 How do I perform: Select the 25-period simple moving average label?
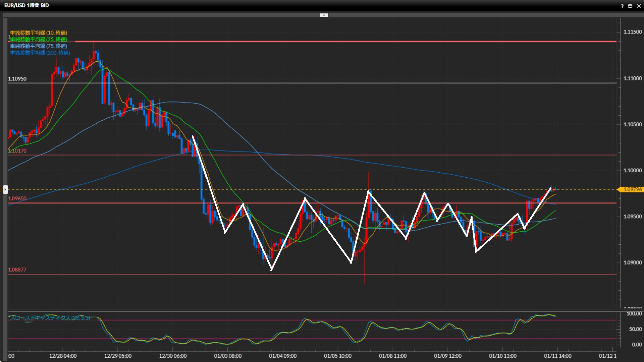[39, 39]
